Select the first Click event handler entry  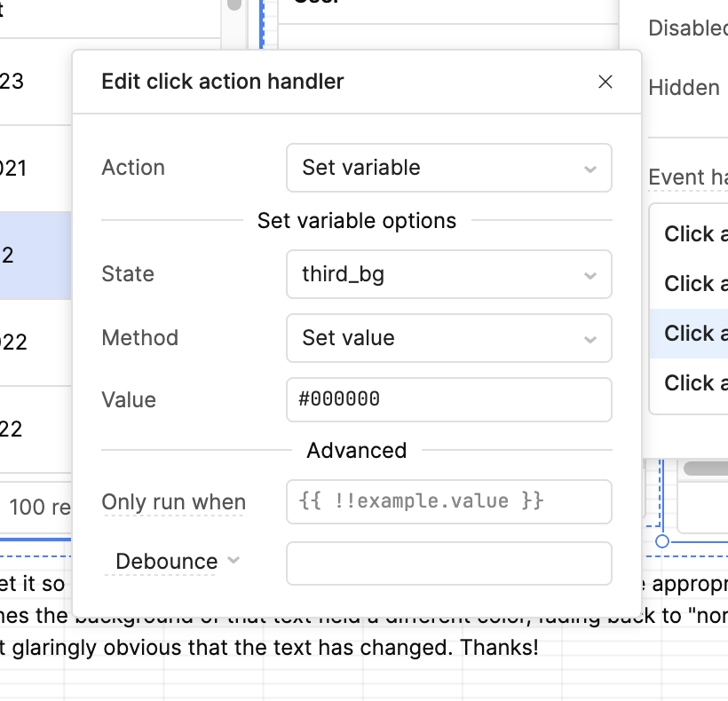[692, 234]
